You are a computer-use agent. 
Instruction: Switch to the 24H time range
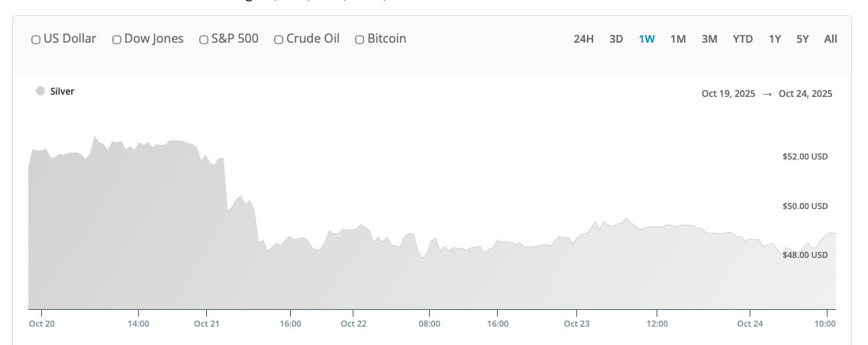(x=583, y=39)
